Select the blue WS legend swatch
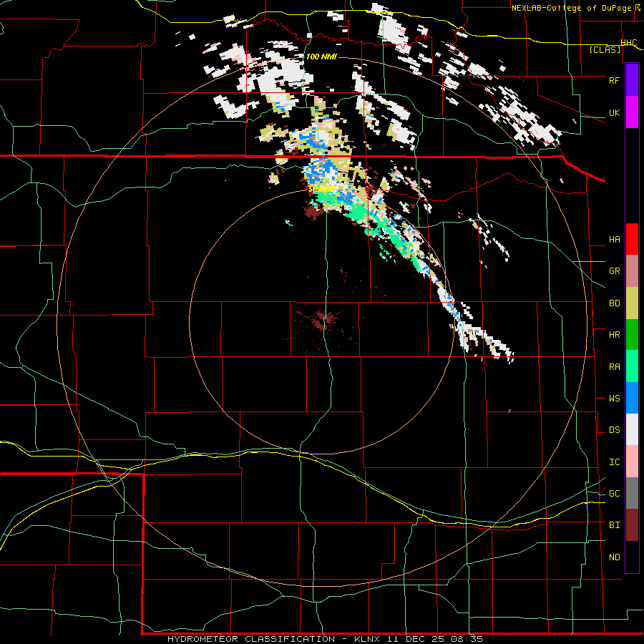This screenshot has height=644, width=644. [632, 398]
